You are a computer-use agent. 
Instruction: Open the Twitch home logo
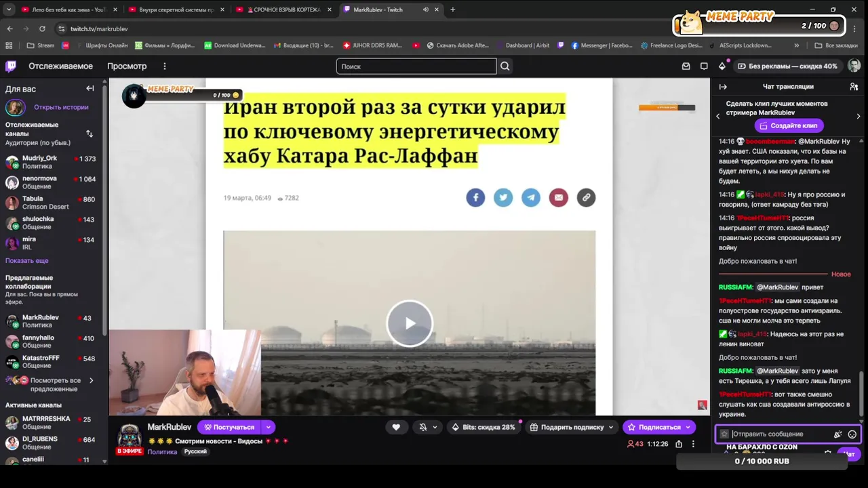pos(11,66)
